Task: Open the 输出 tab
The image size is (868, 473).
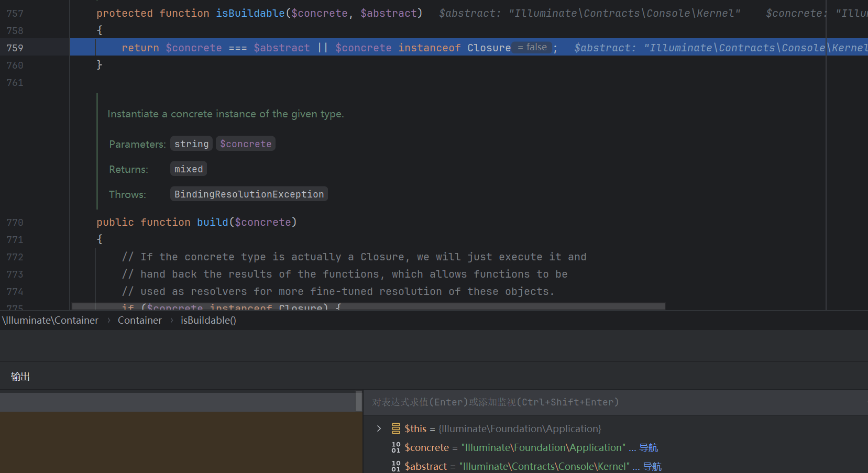Action: (x=20, y=377)
